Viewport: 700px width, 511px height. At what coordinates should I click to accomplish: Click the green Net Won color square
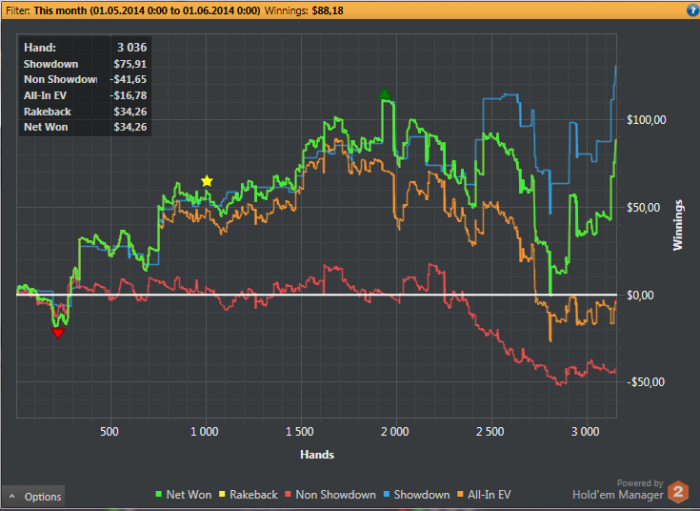158,494
